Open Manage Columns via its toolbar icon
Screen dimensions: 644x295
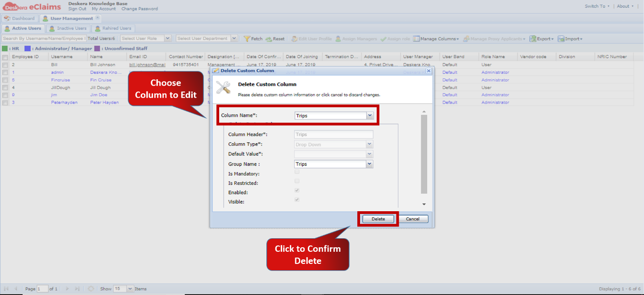click(416, 39)
